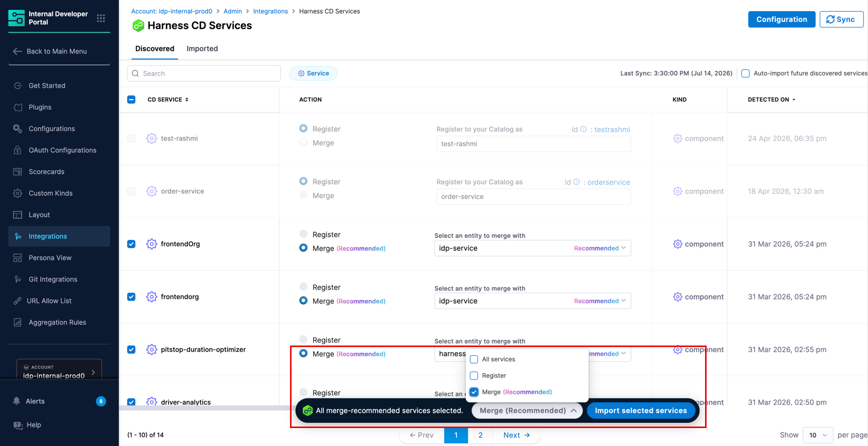Click the gear icon beside frontendorg lowercase row

point(152,297)
